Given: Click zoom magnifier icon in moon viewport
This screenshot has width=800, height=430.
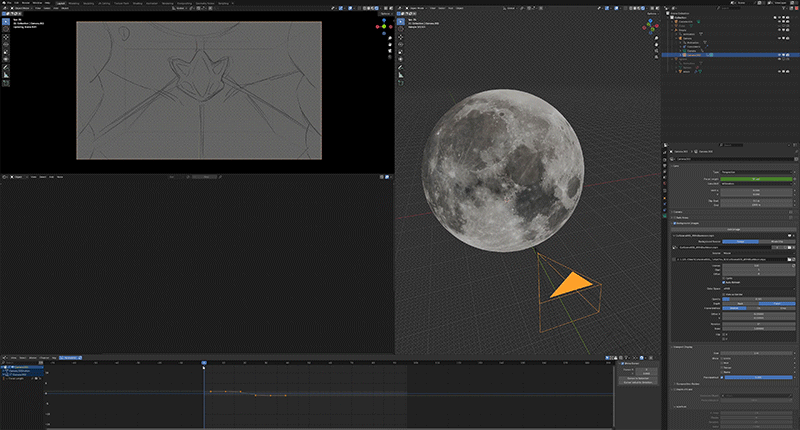Looking at the screenshot, I should click(656, 38).
